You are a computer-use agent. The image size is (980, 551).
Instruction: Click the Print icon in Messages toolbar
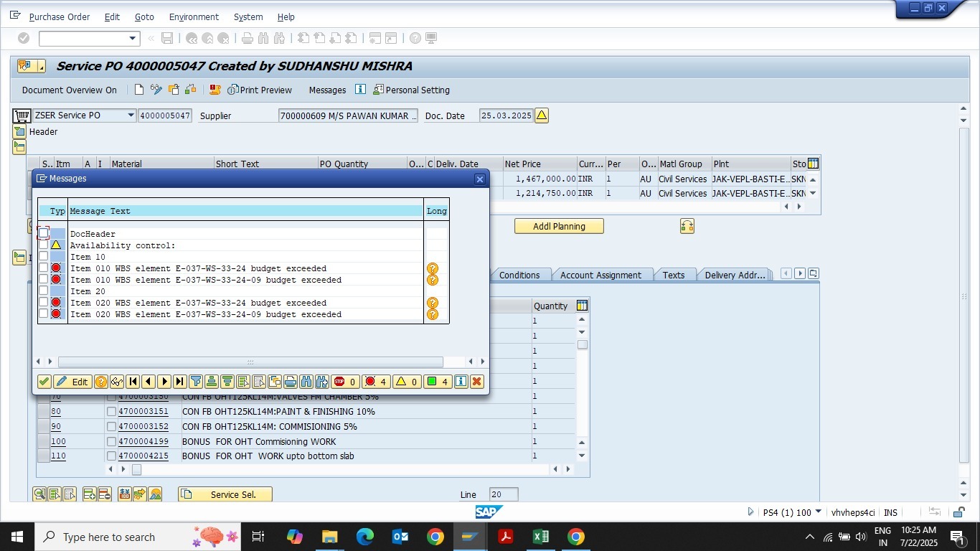pyautogui.click(x=291, y=382)
